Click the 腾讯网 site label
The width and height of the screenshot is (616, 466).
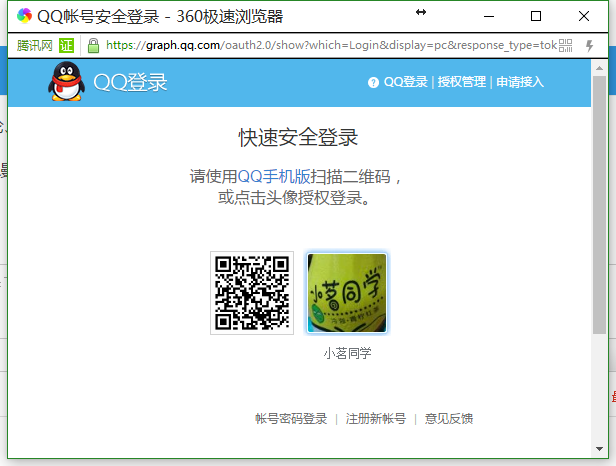tap(35, 46)
